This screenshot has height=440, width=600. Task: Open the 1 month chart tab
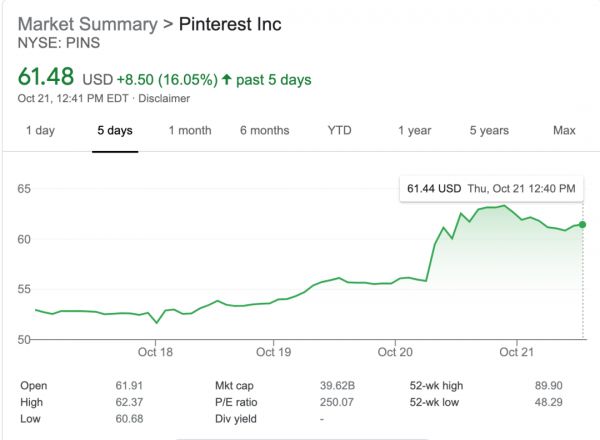(x=190, y=131)
